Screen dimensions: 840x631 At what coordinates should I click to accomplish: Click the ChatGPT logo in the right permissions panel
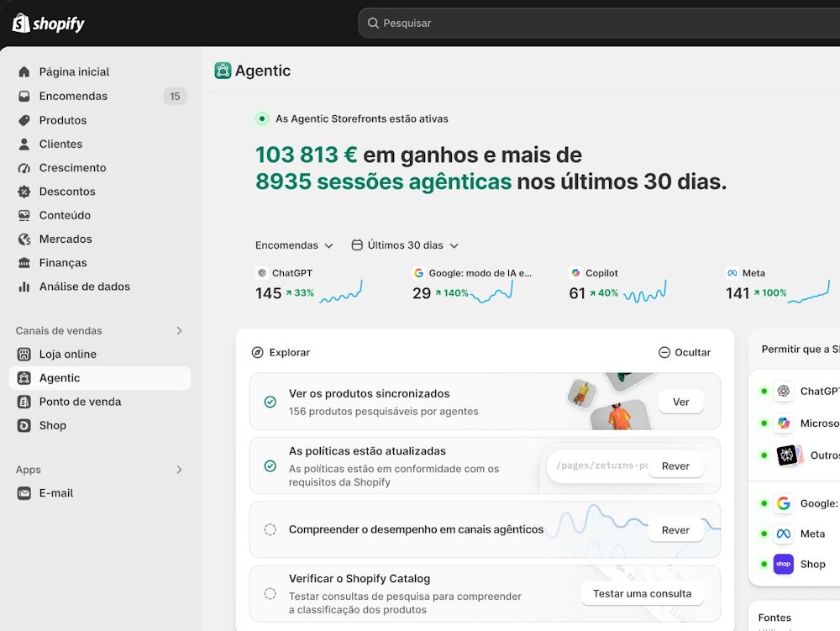[x=783, y=391]
